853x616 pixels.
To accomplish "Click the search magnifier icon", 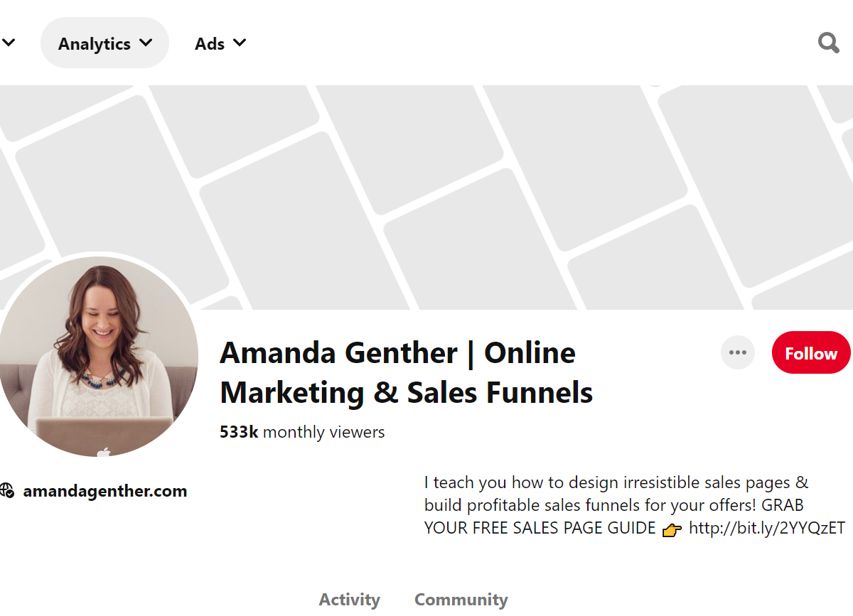I will tap(828, 43).
